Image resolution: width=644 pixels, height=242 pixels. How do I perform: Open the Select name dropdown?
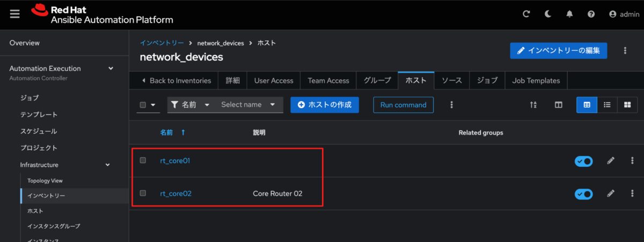pos(249,105)
